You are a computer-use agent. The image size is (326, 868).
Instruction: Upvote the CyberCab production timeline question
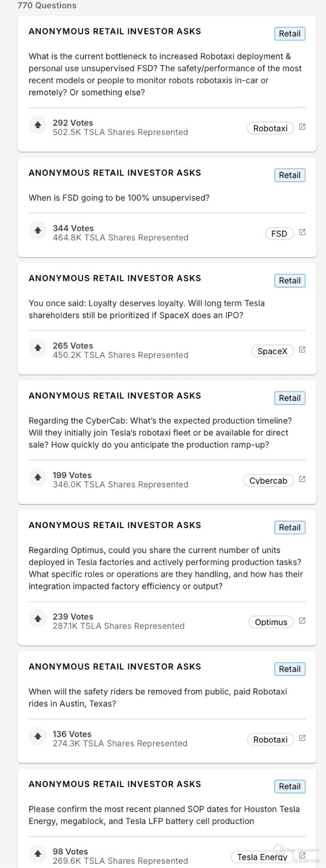[x=38, y=477]
